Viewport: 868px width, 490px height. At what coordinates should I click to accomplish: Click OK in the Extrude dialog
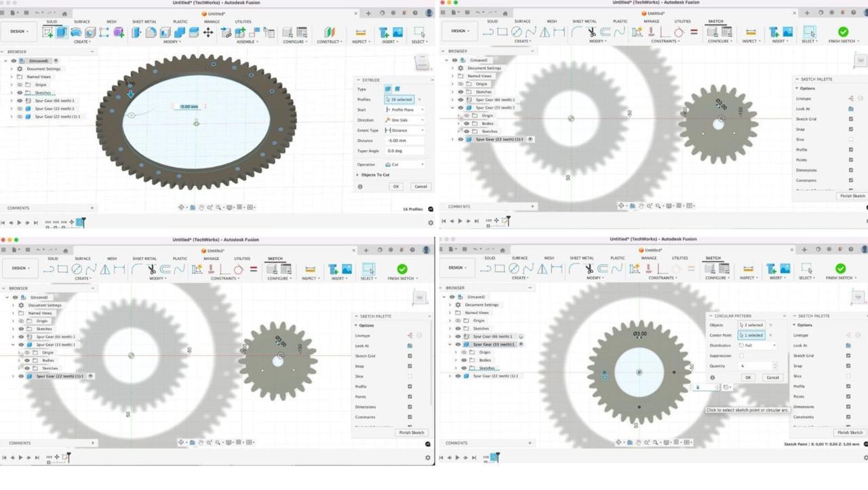pyautogui.click(x=396, y=187)
